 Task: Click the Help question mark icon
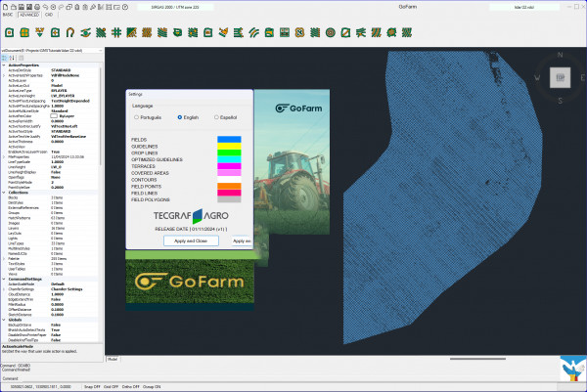[125, 7]
